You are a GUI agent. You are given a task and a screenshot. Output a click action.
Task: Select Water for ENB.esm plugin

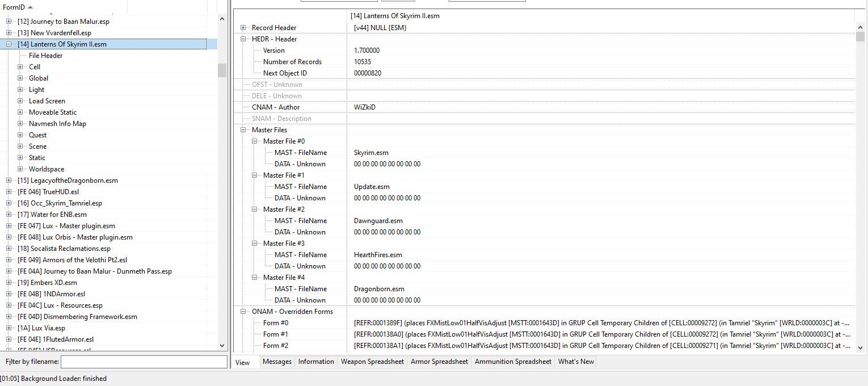[x=52, y=215]
